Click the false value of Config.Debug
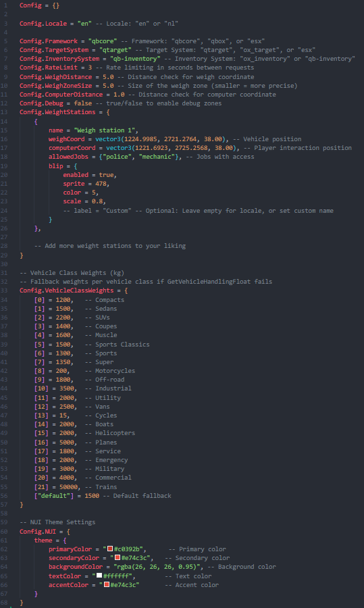 [x=83, y=103]
